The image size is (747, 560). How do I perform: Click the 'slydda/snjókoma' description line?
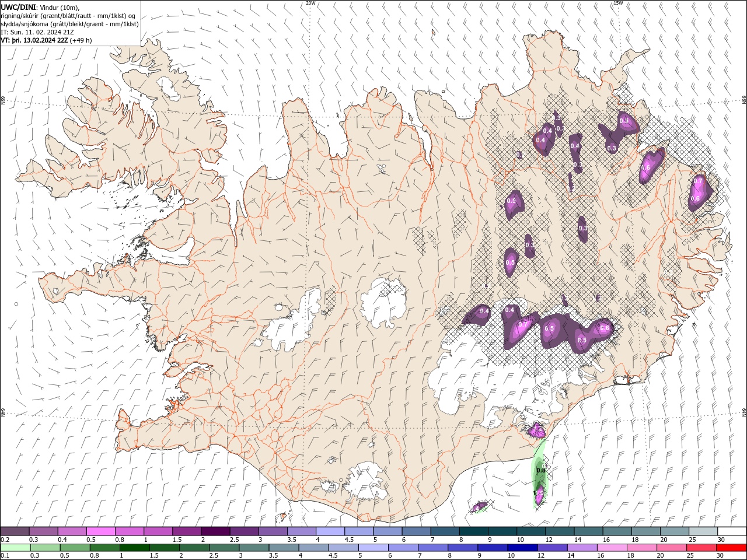(70, 24)
